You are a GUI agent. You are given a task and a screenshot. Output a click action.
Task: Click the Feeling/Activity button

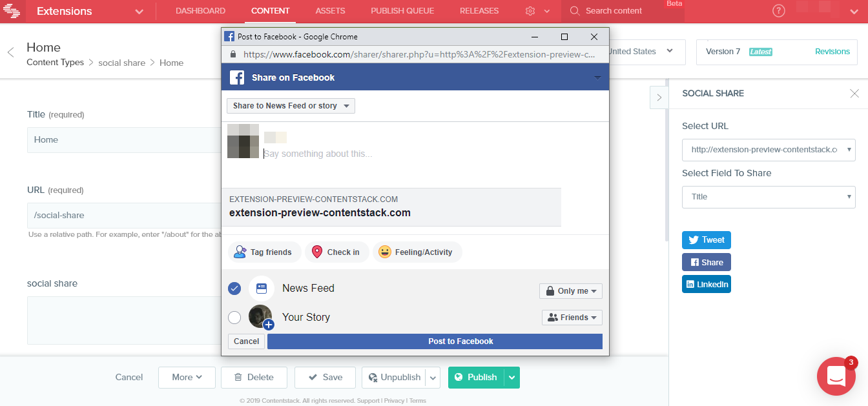417,252
